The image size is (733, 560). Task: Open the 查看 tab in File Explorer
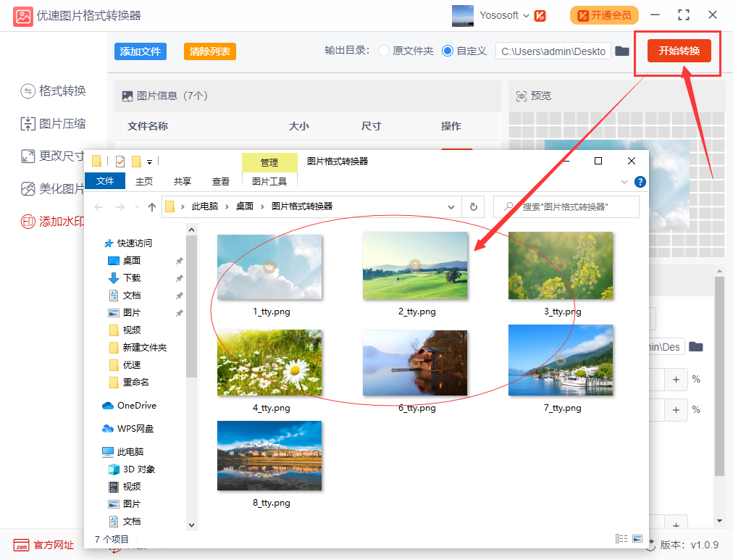tap(221, 181)
